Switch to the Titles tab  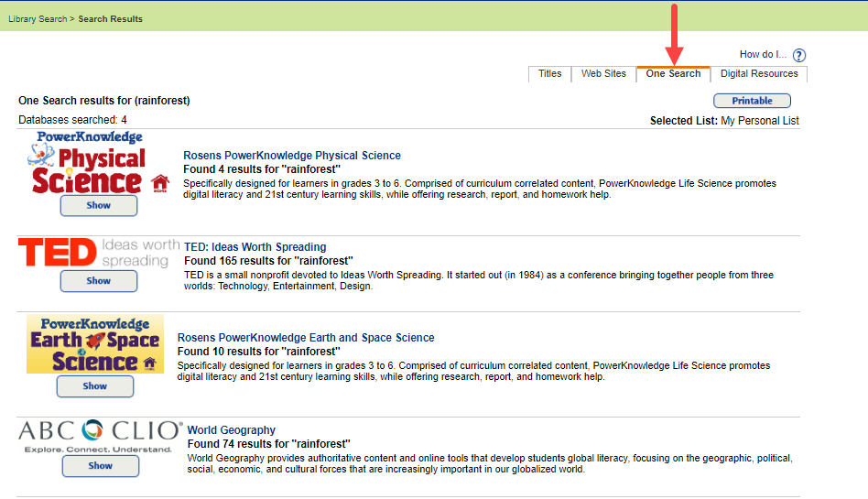[x=549, y=74]
